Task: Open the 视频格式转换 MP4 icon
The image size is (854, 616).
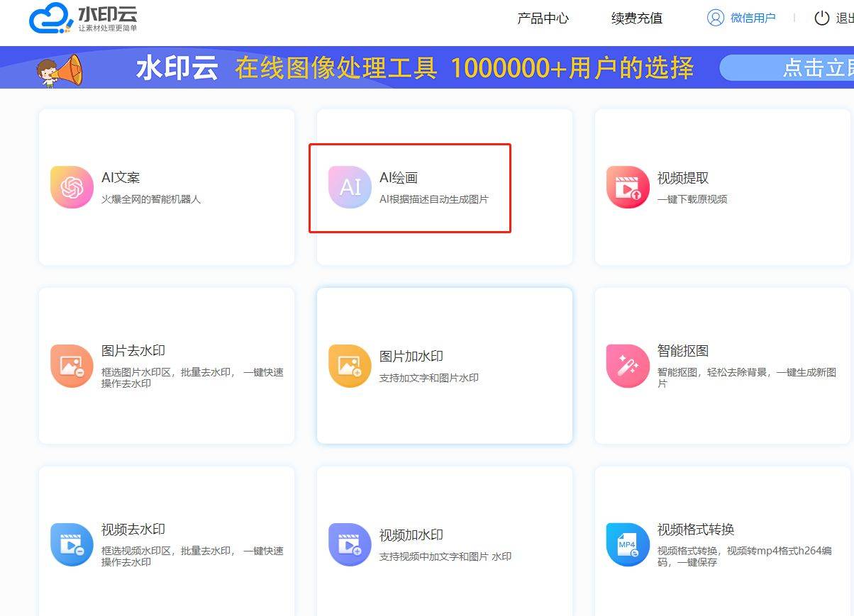Action: click(628, 544)
